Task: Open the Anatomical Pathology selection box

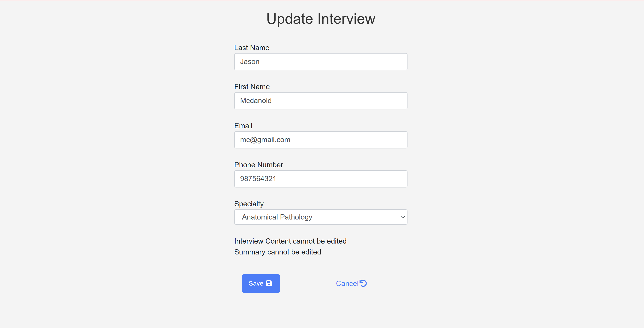Action: pyautogui.click(x=321, y=217)
